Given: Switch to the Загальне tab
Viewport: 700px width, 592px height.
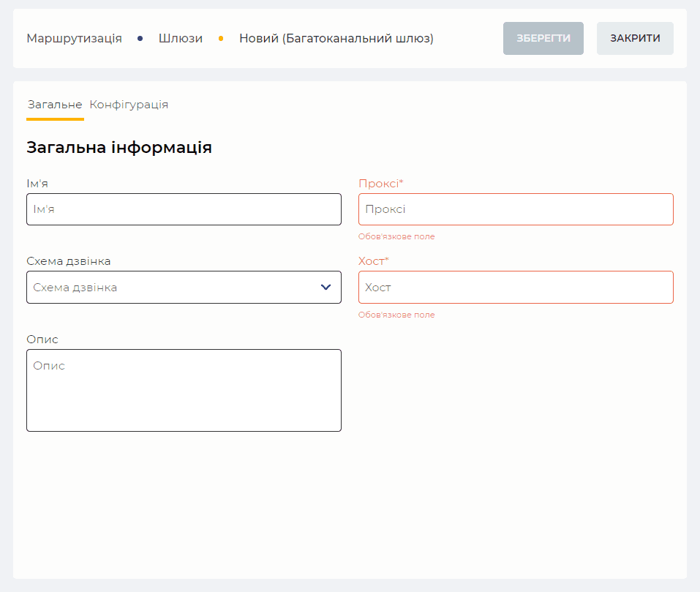Looking at the screenshot, I should tap(55, 105).
